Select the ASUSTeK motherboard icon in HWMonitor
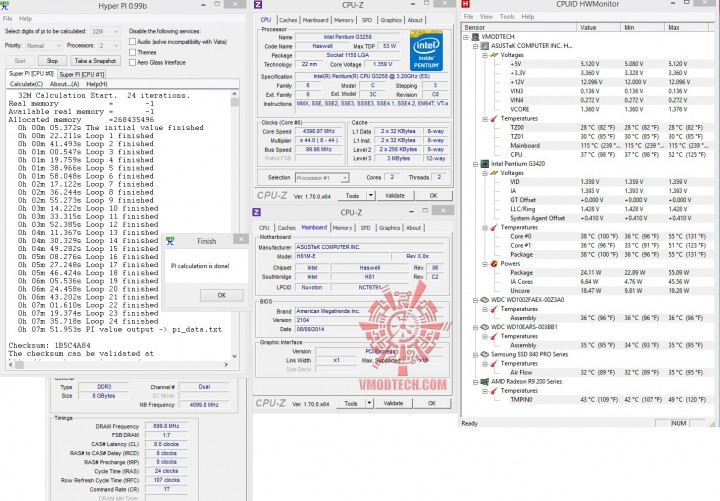Image resolution: width=720 pixels, height=501 pixels. tap(484, 46)
